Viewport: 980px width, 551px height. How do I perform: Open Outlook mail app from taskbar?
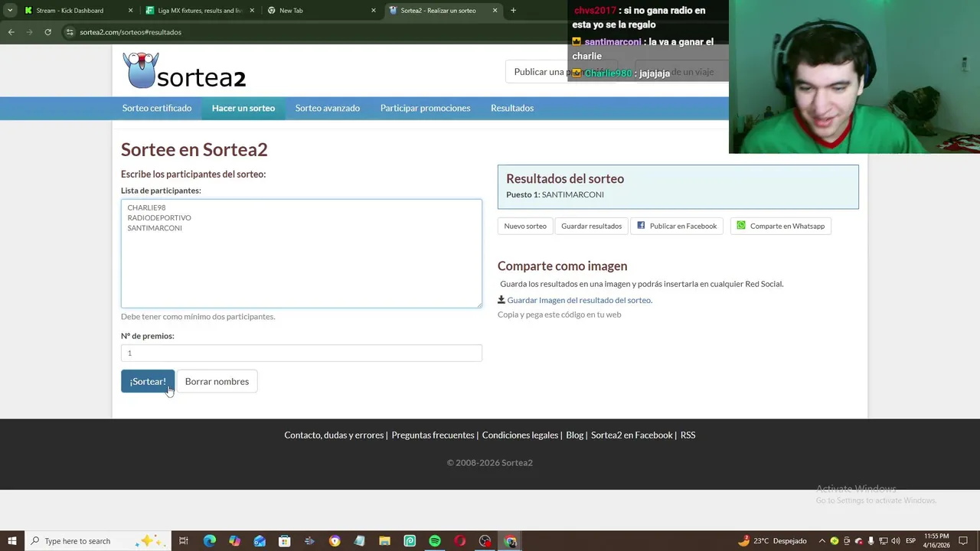point(260,541)
